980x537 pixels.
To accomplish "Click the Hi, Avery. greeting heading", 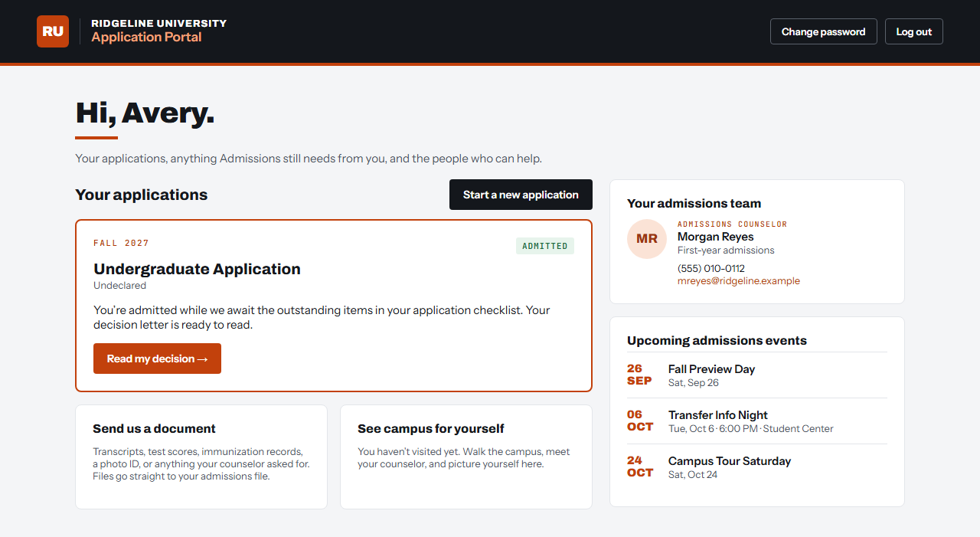I will [x=145, y=113].
